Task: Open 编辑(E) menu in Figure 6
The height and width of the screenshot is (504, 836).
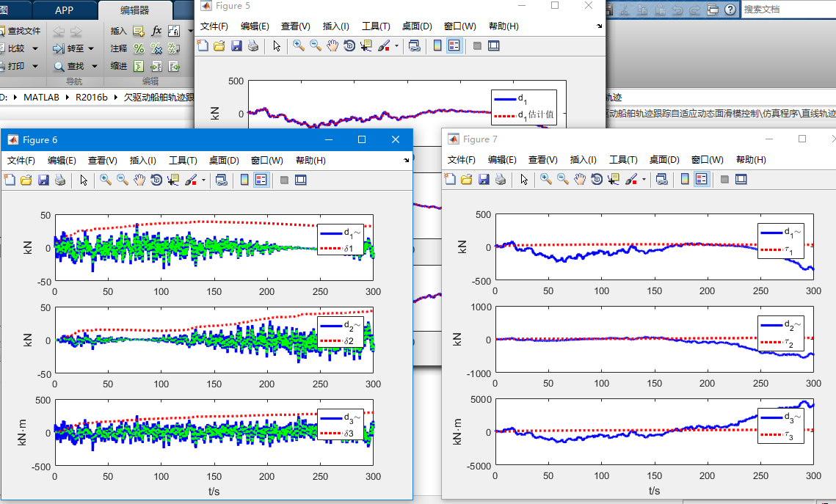Action: coord(62,161)
